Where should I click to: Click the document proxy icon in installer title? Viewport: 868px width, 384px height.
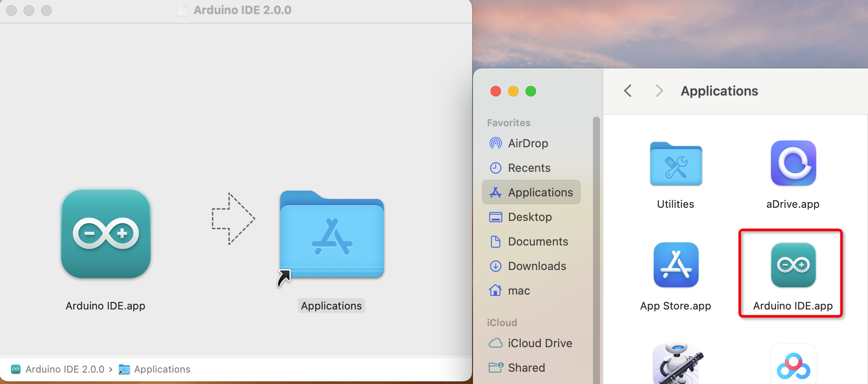pyautogui.click(x=183, y=10)
